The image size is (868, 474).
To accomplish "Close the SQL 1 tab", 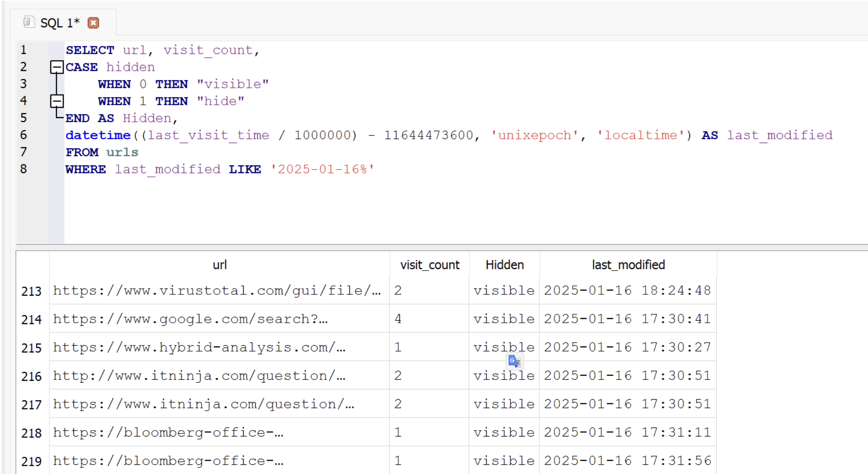I will [93, 23].
